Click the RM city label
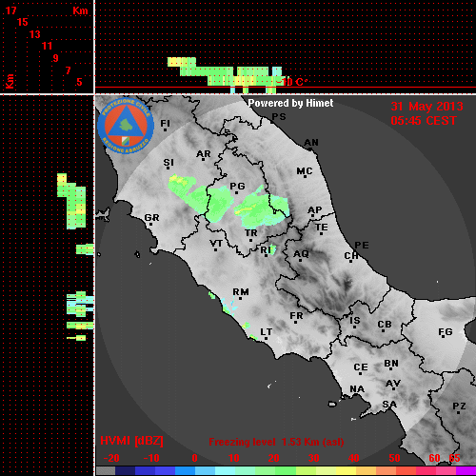The image size is (476, 476). (241, 292)
